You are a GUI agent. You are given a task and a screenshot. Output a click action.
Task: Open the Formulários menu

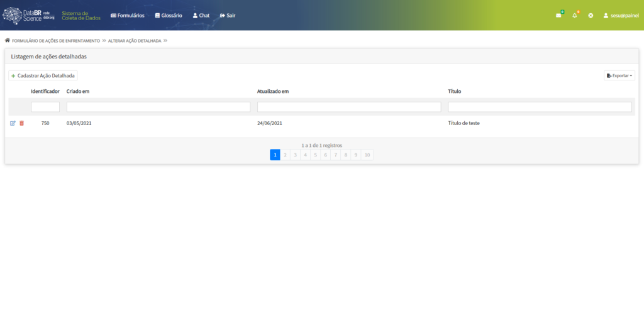click(x=127, y=15)
